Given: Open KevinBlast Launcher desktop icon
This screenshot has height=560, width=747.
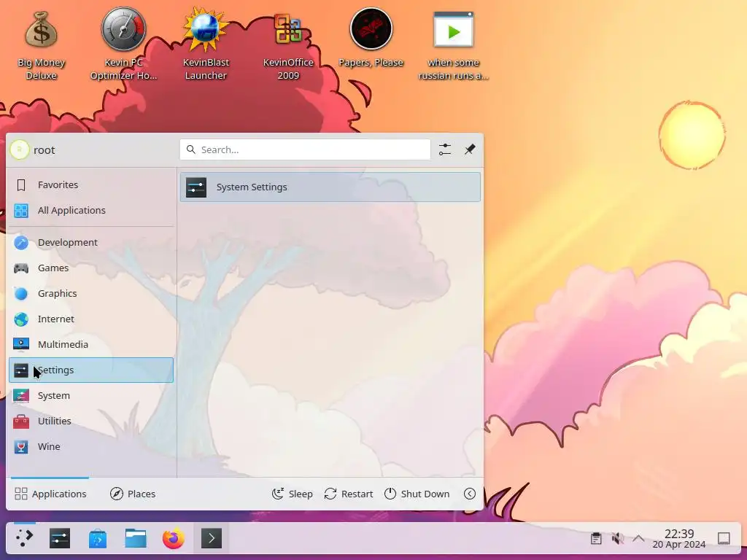Looking at the screenshot, I should tap(206, 45).
